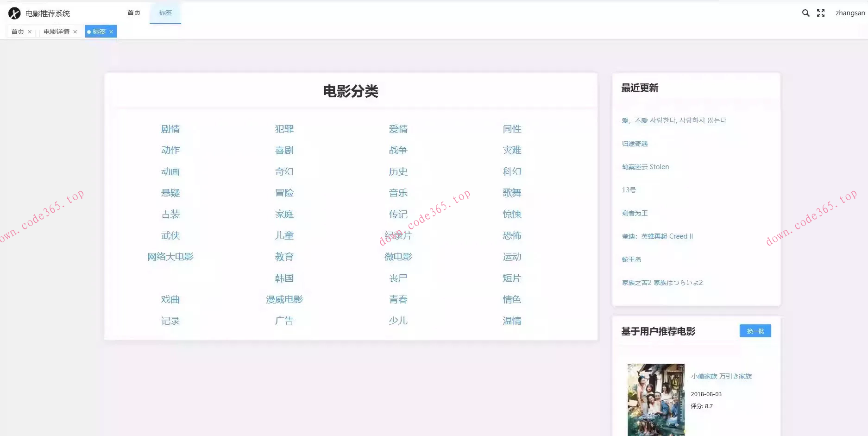The width and height of the screenshot is (868, 436).
Task: Click the app logo icon
Action: tap(14, 13)
